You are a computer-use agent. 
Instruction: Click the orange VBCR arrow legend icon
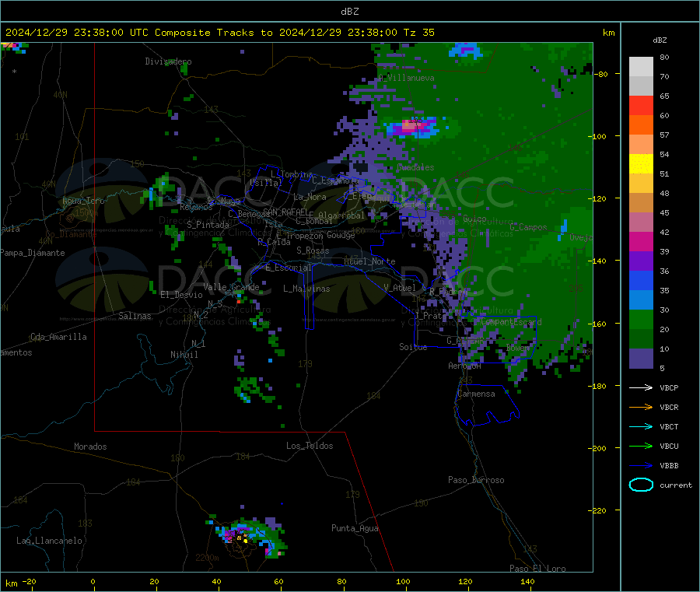(641, 407)
